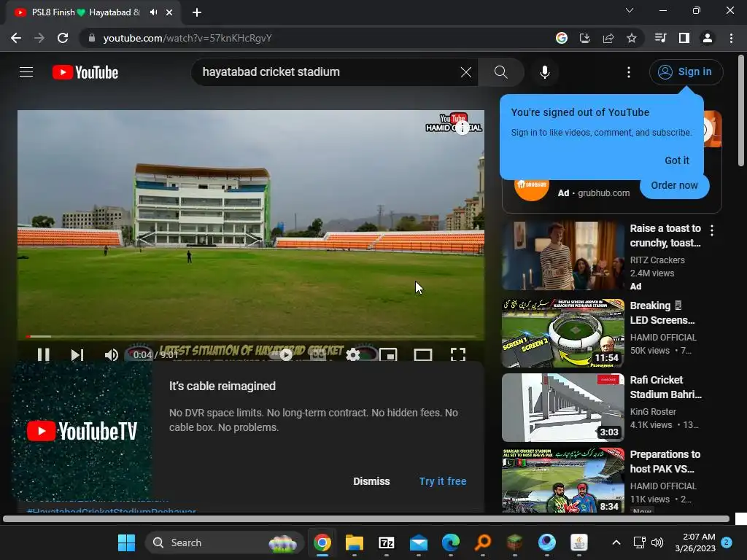Go back in Chrome
Screen dimensions: 747x560
pyautogui.click(x=16, y=38)
